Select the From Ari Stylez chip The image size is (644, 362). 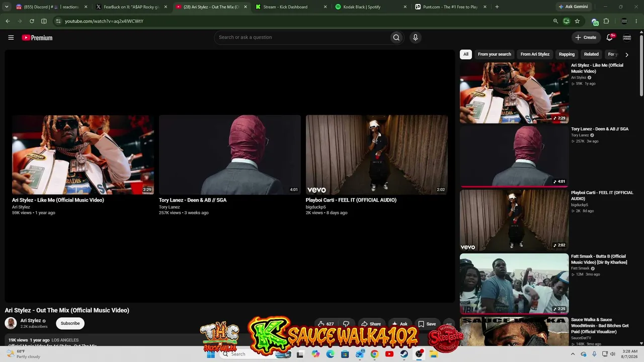pos(535,54)
